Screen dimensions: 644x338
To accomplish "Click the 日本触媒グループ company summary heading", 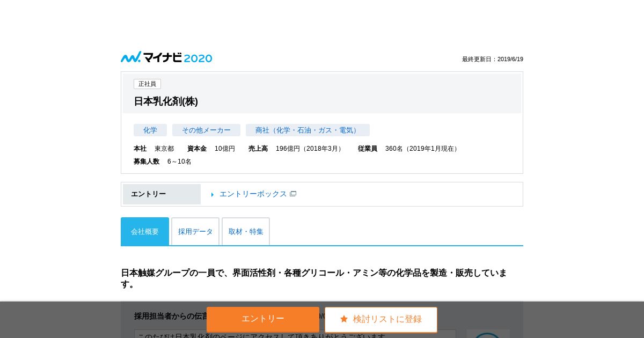I will point(314,278).
